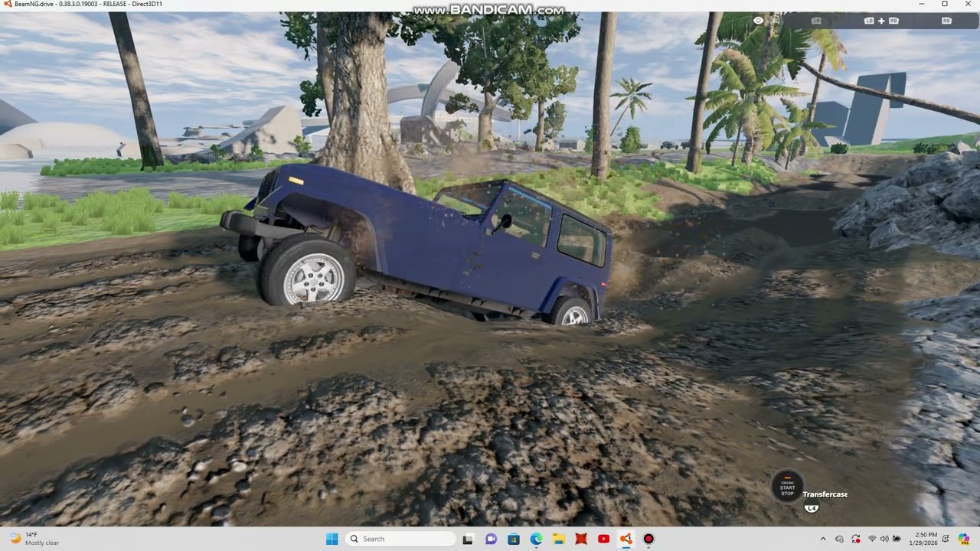Screen dimensions: 980x551
Task: Click the battery status icon
Action: point(897,539)
